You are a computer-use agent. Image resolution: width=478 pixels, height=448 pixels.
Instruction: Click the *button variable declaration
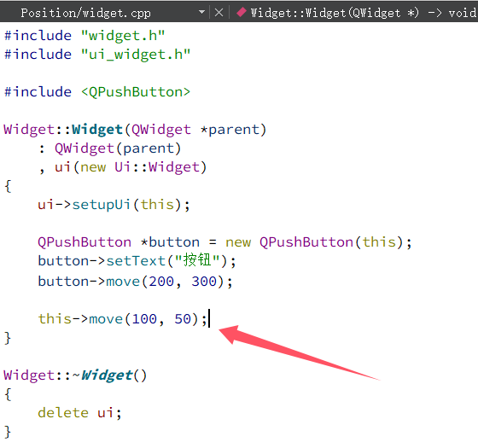(x=170, y=242)
